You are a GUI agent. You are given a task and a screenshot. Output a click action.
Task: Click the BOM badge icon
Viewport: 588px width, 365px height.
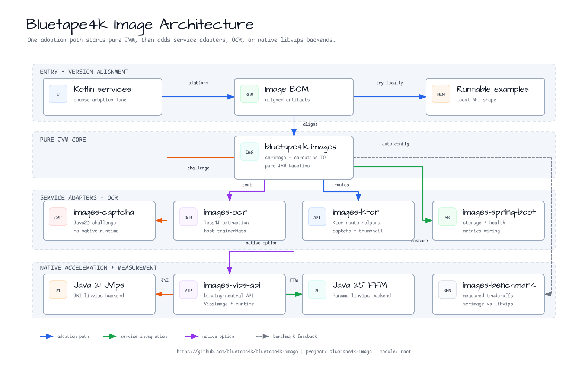point(249,94)
